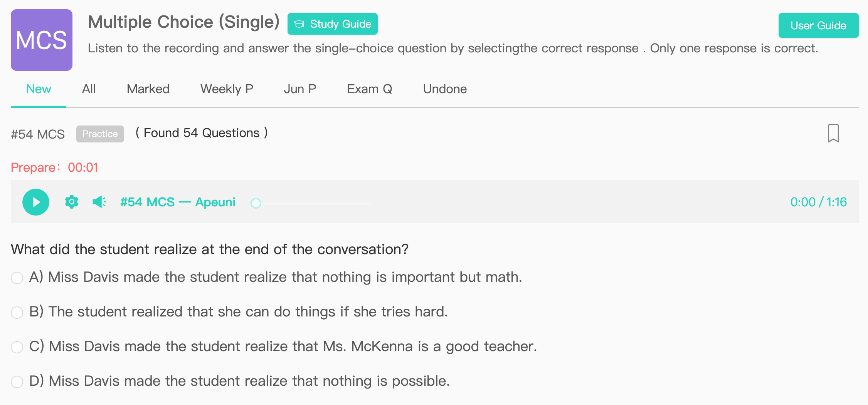Play the #54 MCS audio recording
The height and width of the screenshot is (405, 868).
click(x=36, y=202)
